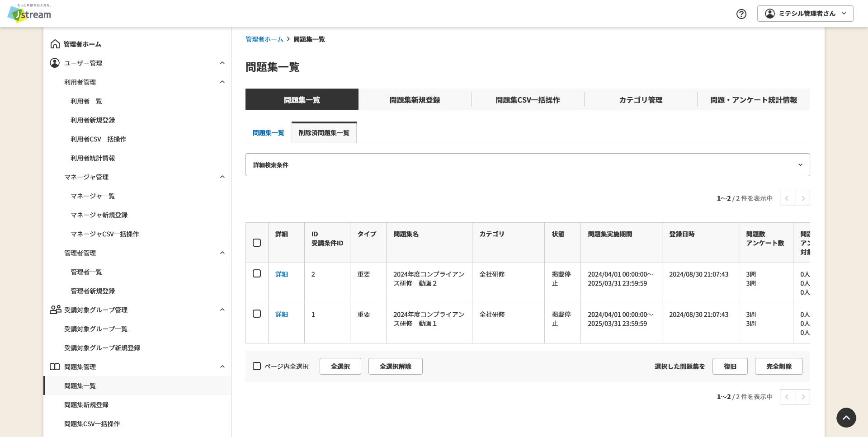Open the help question mark icon
868x437 pixels.
741,14
